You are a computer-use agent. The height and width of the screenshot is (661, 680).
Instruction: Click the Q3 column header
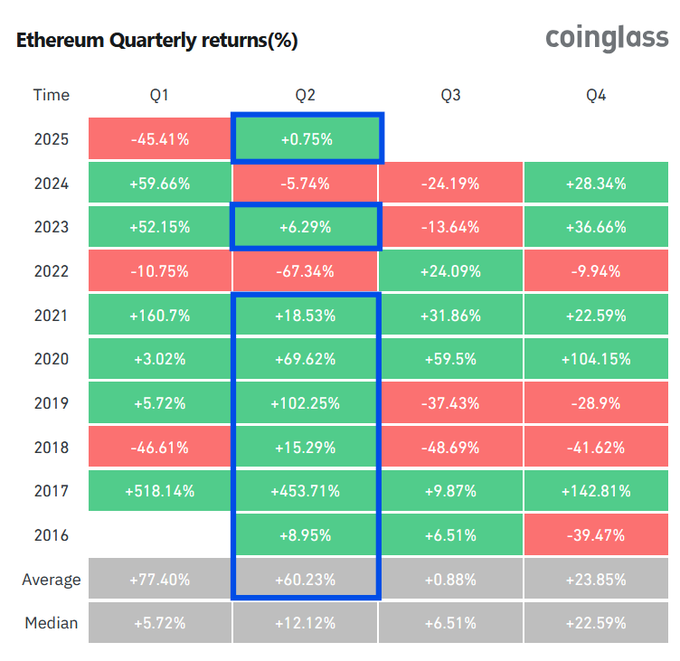(x=451, y=95)
